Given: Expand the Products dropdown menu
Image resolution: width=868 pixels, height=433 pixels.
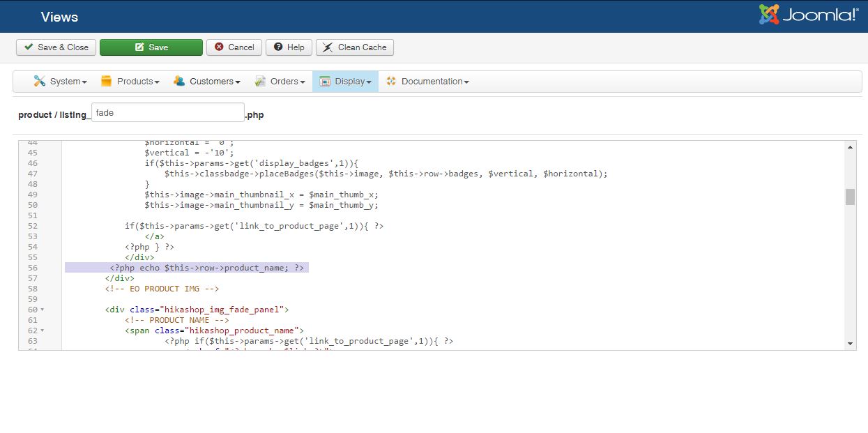Looking at the screenshot, I should point(131,82).
